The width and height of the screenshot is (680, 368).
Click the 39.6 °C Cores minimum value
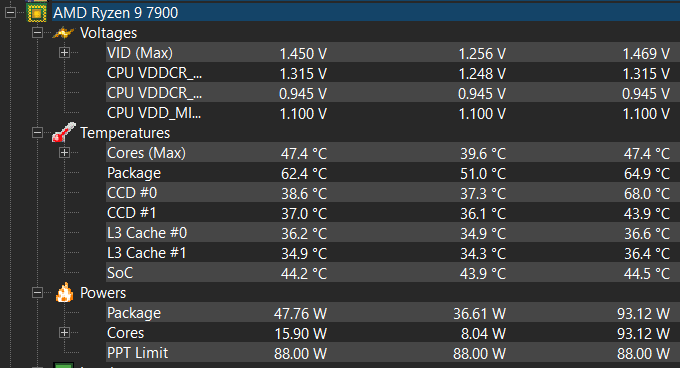tap(483, 154)
